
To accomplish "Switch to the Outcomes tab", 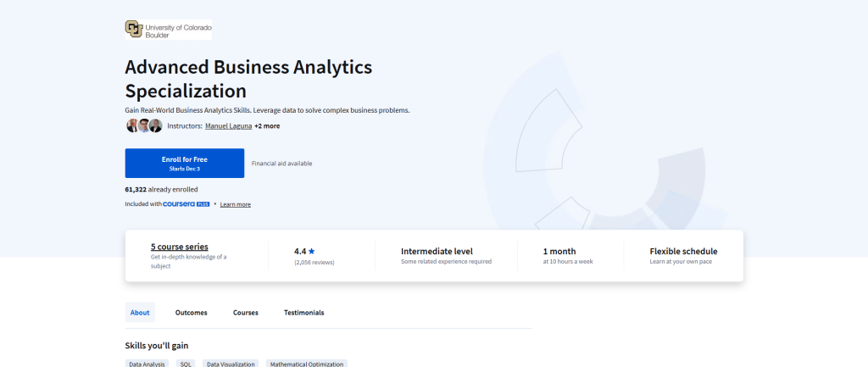I will (191, 312).
